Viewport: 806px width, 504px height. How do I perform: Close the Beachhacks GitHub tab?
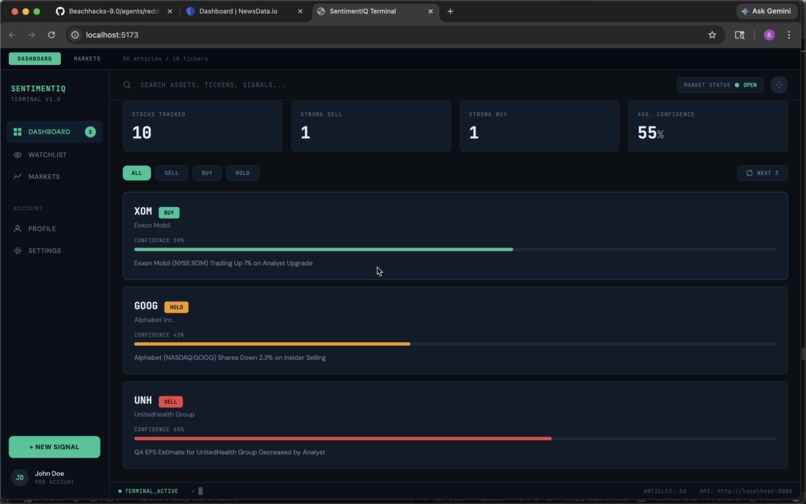click(170, 11)
